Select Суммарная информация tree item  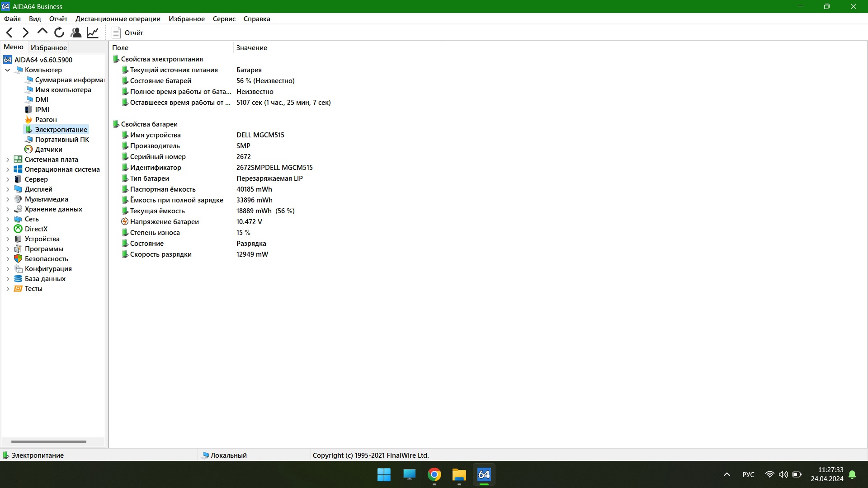65,80
